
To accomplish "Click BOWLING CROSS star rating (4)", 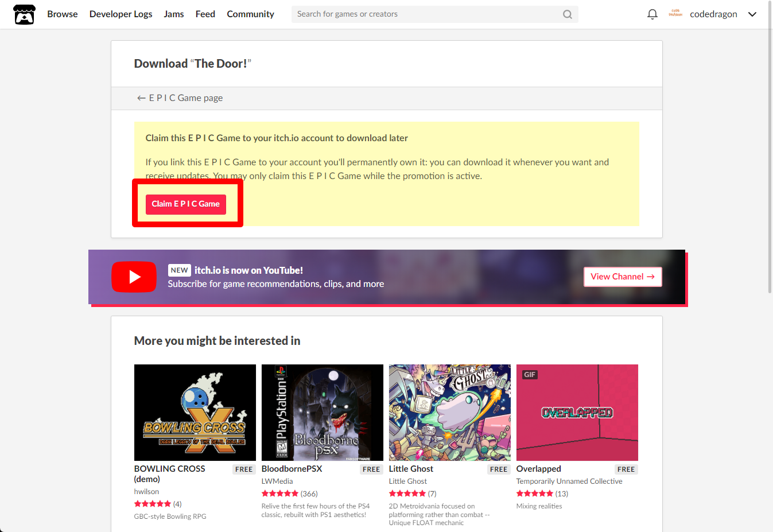I will 158,504.
